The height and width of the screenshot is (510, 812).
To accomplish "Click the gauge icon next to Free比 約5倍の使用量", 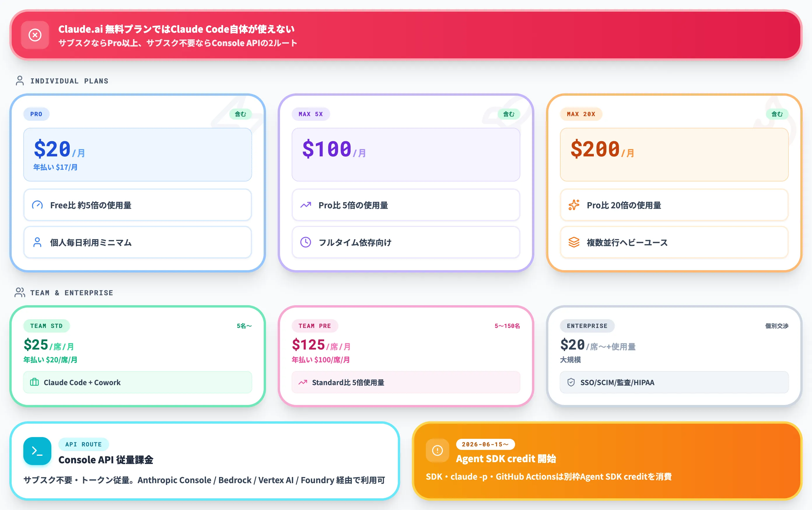I will point(37,205).
